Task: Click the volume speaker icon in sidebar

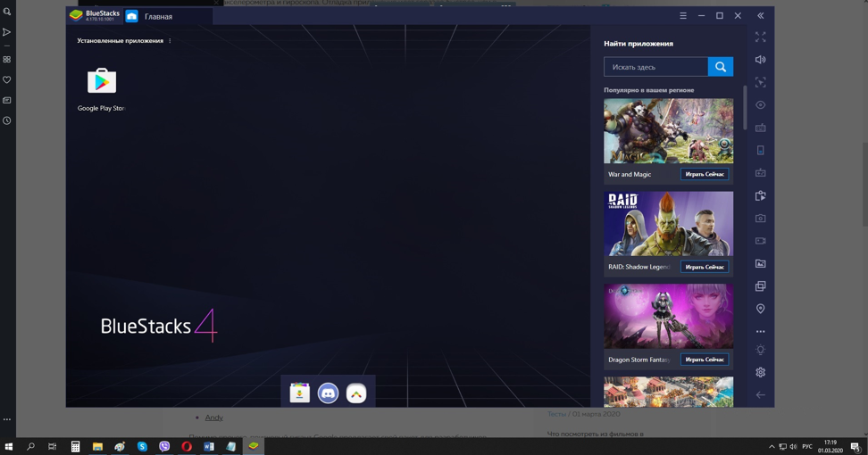Action: pos(760,60)
